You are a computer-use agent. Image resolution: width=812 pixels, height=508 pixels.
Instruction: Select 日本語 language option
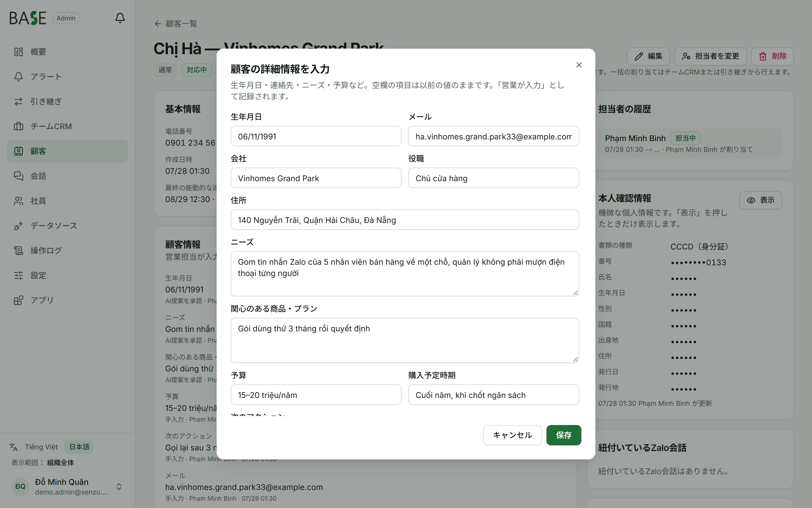[79, 447]
